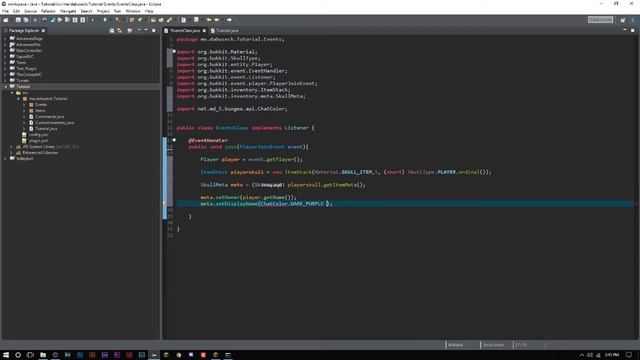Viewport: 640px width, 360px height.
Task: Open the Refactor menu
Action: [x=48, y=11]
